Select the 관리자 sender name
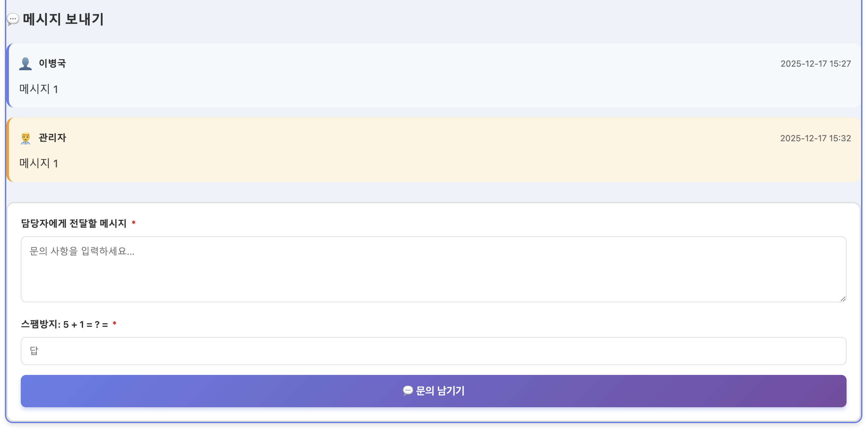 click(52, 138)
